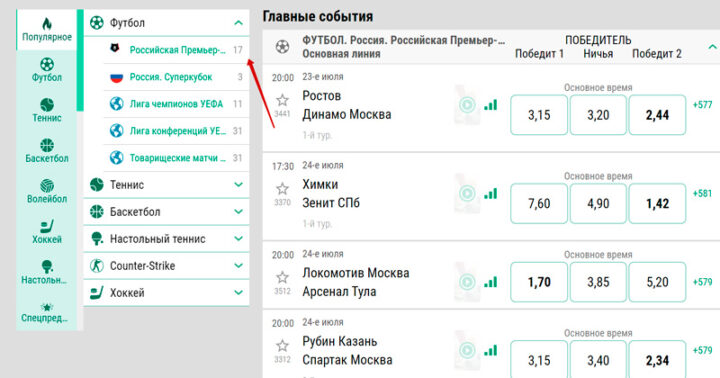The width and height of the screenshot is (720, 378).
Task: Select Теннис in the left sidebar
Action: point(46,110)
